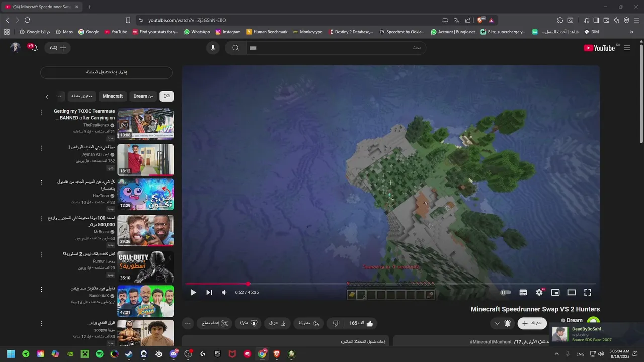This screenshot has width=644, height=362.
Task: Open the MrBeast 39:36 video thumbnail
Action: (145, 230)
